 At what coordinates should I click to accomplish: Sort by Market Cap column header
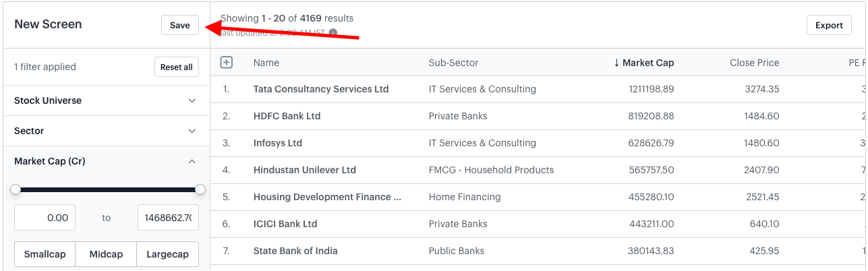[x=643, y=63]
